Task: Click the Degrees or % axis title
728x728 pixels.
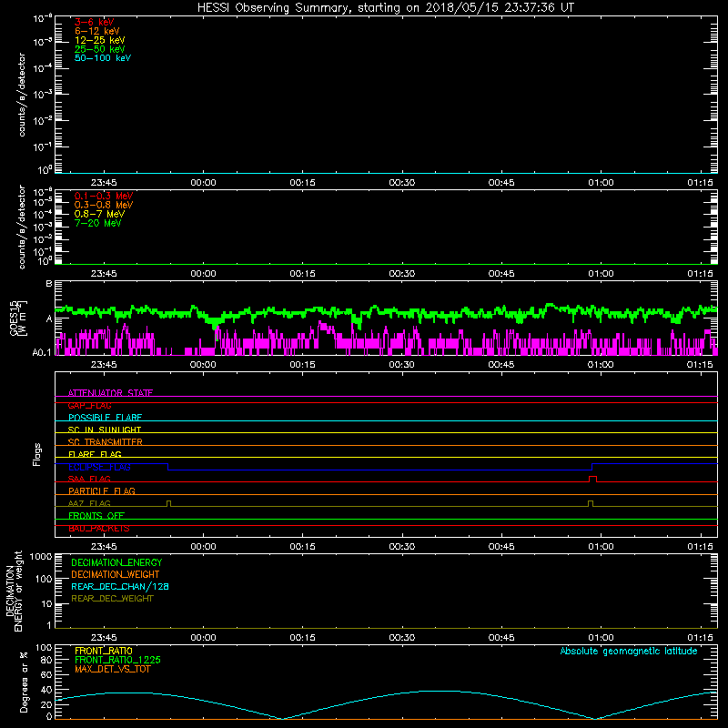Action: point(24,682)
